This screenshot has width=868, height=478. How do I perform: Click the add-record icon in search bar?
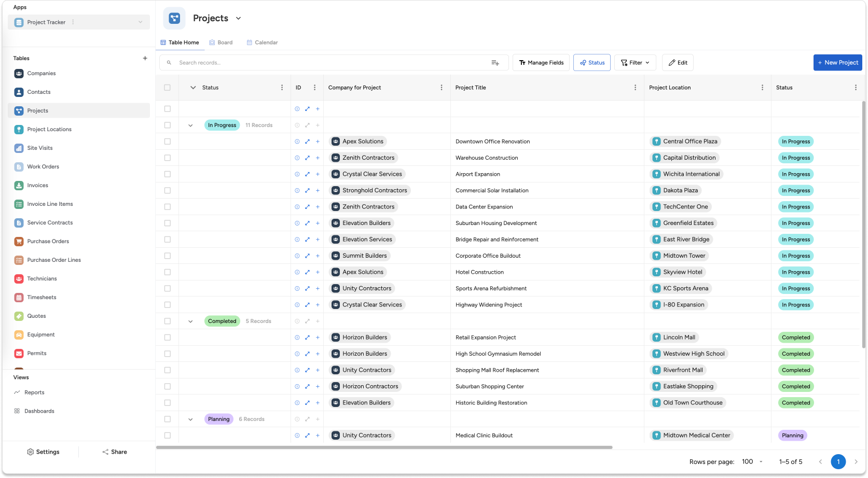coord(495,63)
